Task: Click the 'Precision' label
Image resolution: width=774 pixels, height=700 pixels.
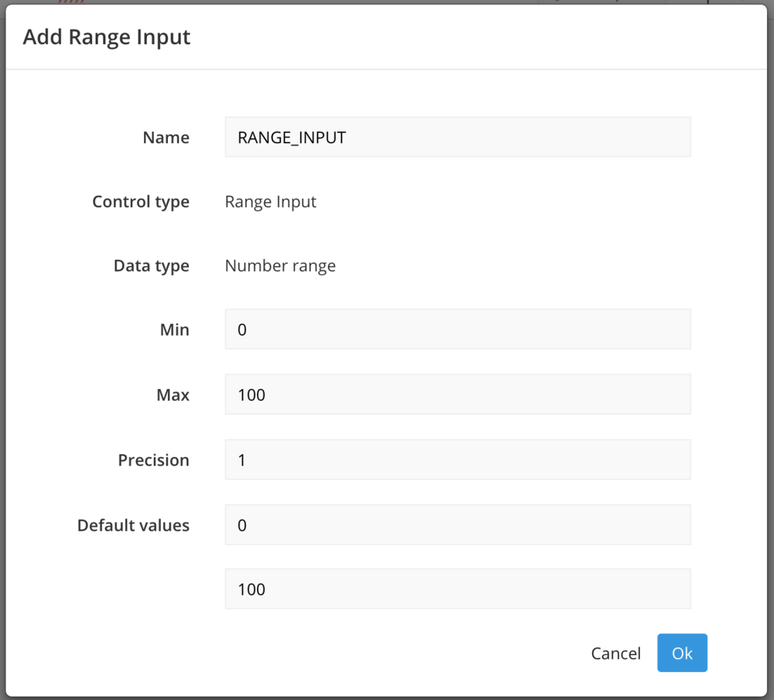Action: click(x=153, y=459)
